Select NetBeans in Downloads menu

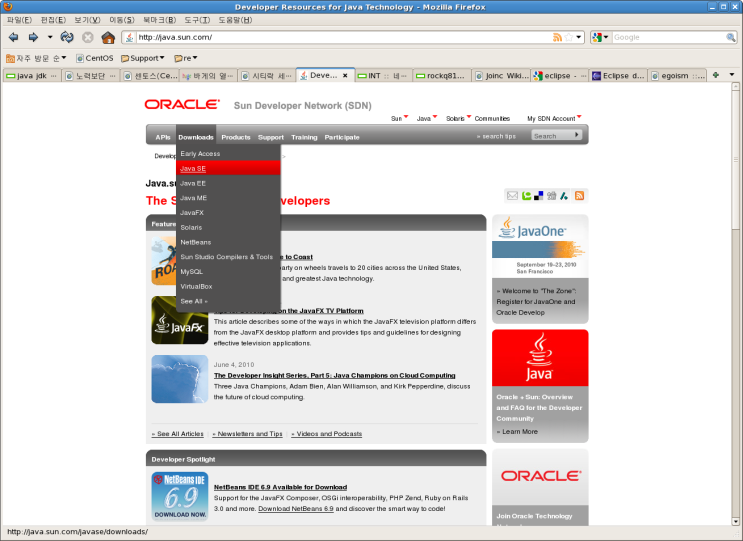228,242
